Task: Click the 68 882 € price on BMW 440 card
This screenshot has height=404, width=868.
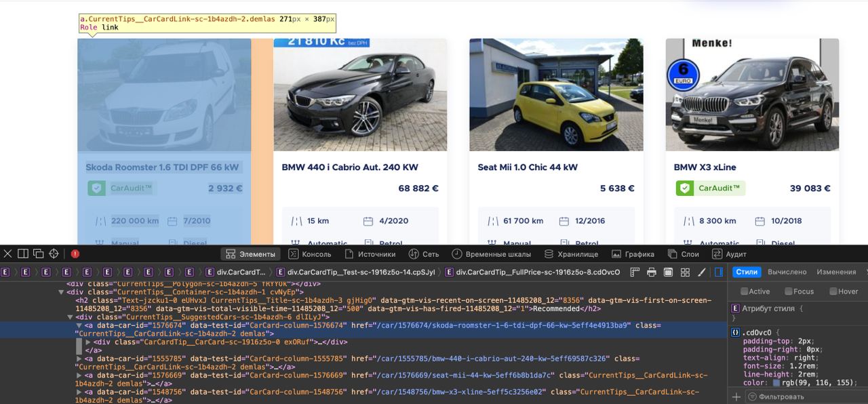Action: coord(418,188)
